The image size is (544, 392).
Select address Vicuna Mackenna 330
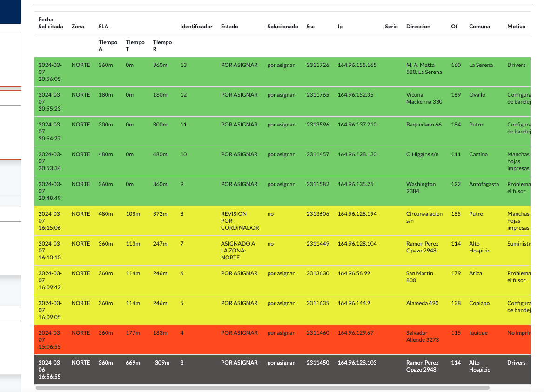coord(424,98)
